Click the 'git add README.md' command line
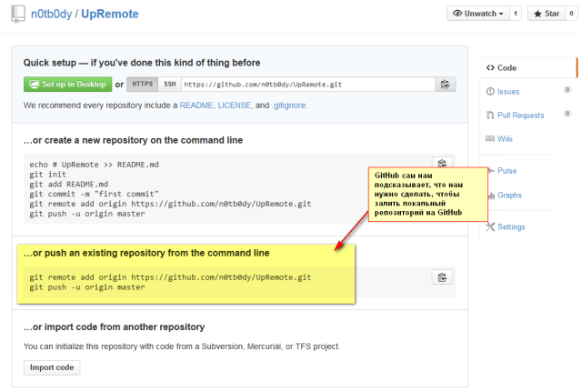582x392 pixels. point(69,184)
